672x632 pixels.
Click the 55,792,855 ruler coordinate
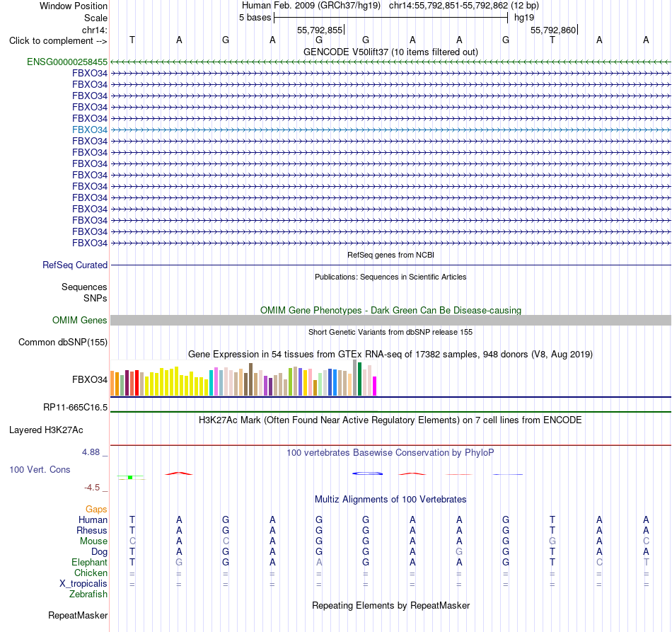[320, 30]
